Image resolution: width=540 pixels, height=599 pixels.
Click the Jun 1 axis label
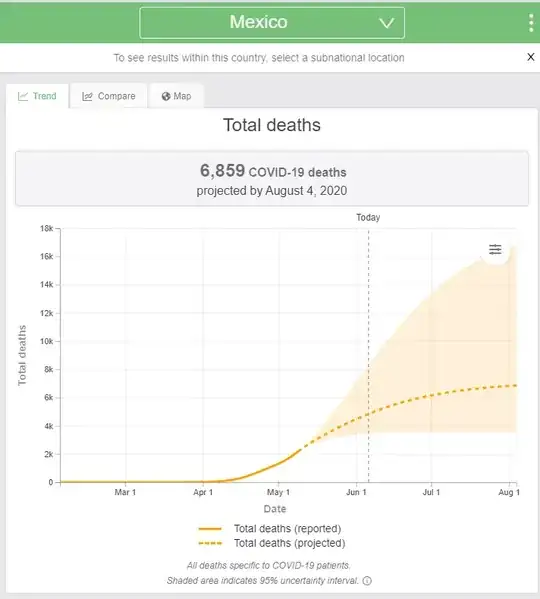click(x=356, y=492)
